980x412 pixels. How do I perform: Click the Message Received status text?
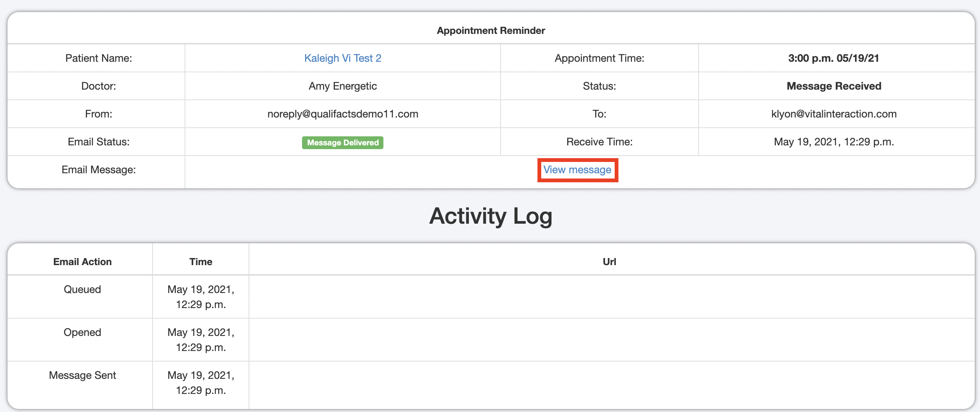[833, 85]
